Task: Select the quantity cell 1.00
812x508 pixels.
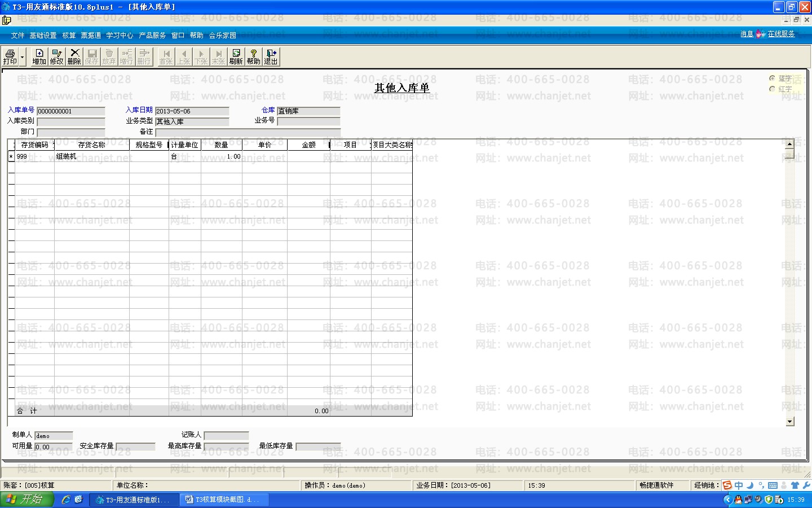Action: click(222, 156)
